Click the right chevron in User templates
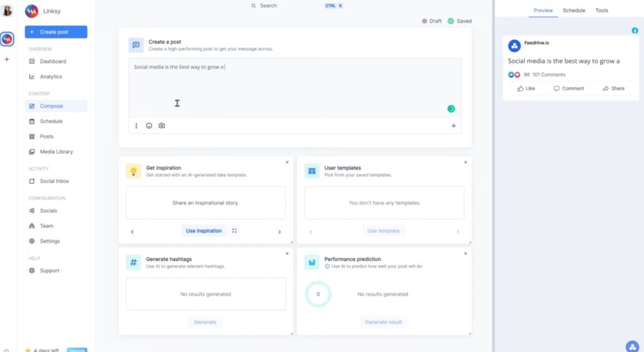Viewport: 644px width, 352px height. pyautogui.click(x=458, y=231)
